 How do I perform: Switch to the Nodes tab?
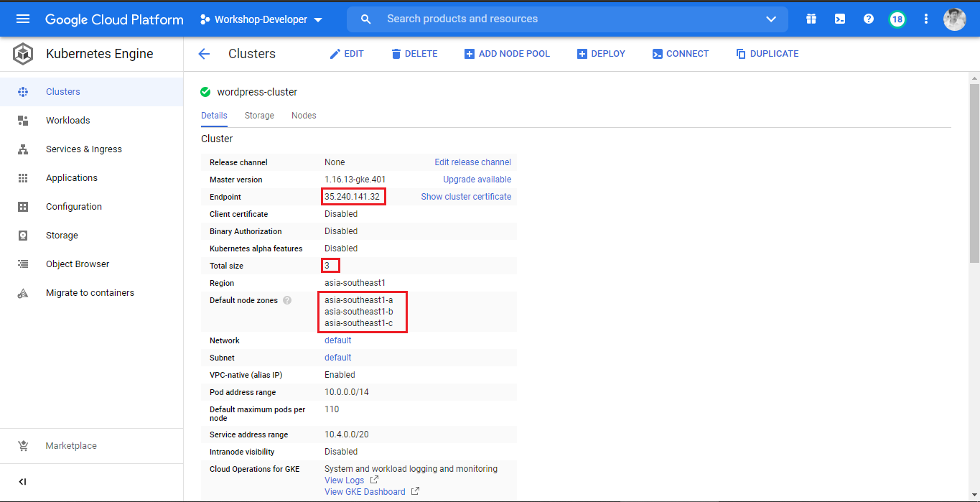pos(304,116)
